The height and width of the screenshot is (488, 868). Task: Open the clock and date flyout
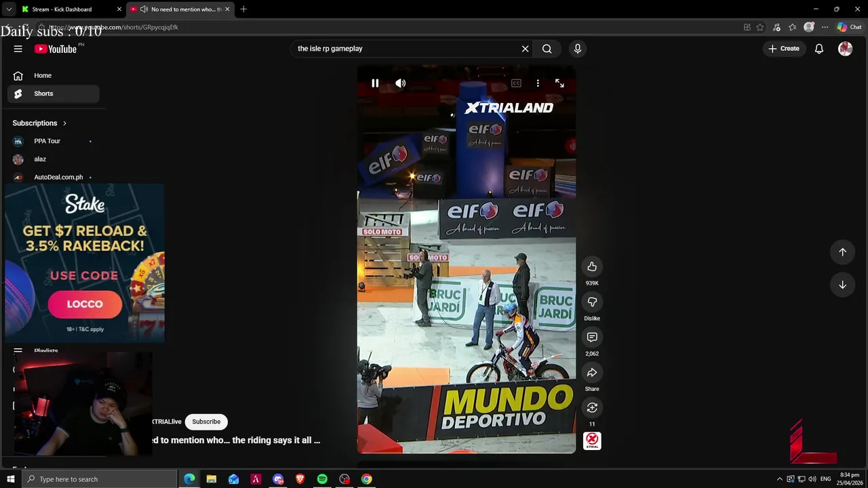pyautogui.click(x=850, y=479)
